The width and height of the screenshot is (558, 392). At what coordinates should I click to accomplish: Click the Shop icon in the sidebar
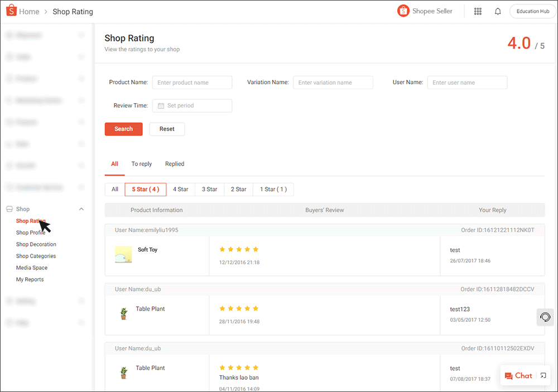[x=10, y=209]
